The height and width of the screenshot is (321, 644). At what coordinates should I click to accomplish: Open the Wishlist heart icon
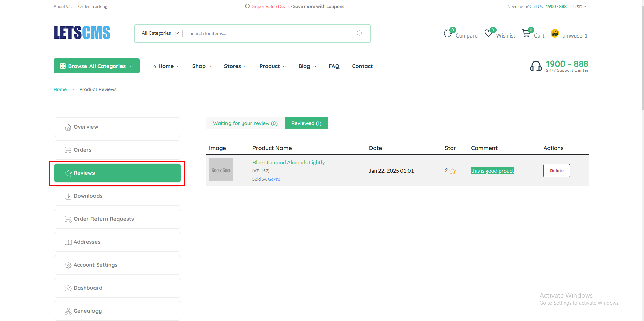(488, 33)
